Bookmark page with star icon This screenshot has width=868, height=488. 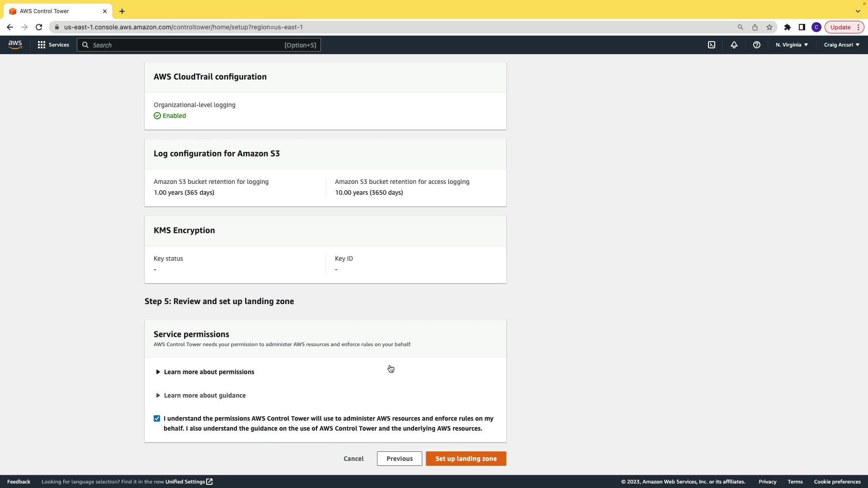point(769,27)
